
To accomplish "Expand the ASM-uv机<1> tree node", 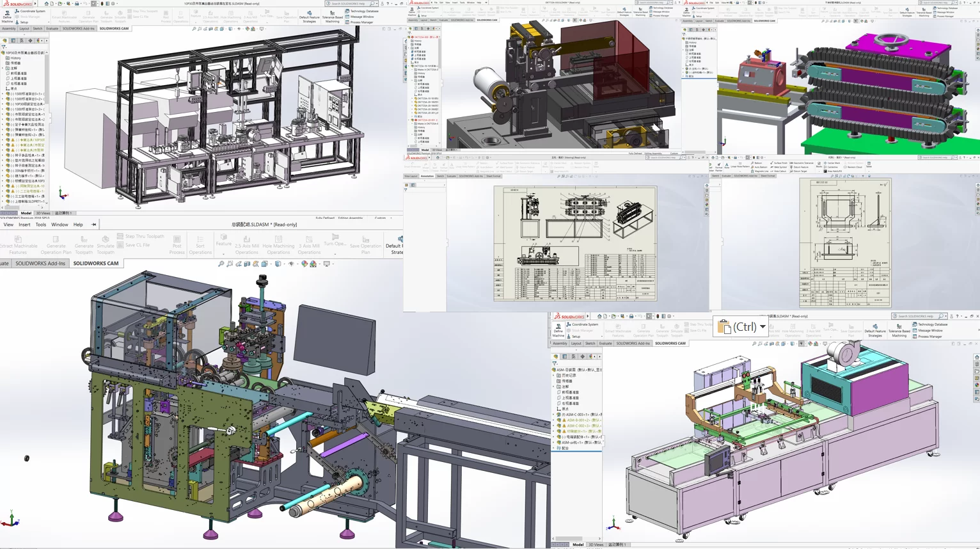I will [x=554, y=442].
